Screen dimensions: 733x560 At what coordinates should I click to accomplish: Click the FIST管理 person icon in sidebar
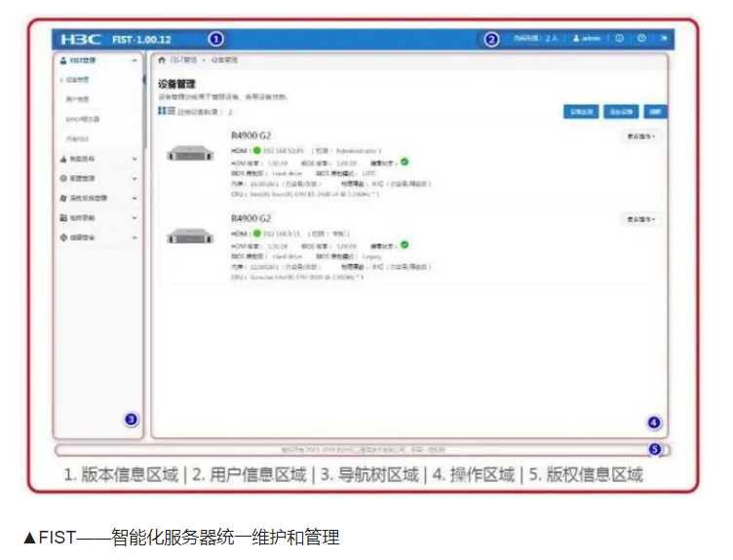pyautogui.click(x=63, y=60)
